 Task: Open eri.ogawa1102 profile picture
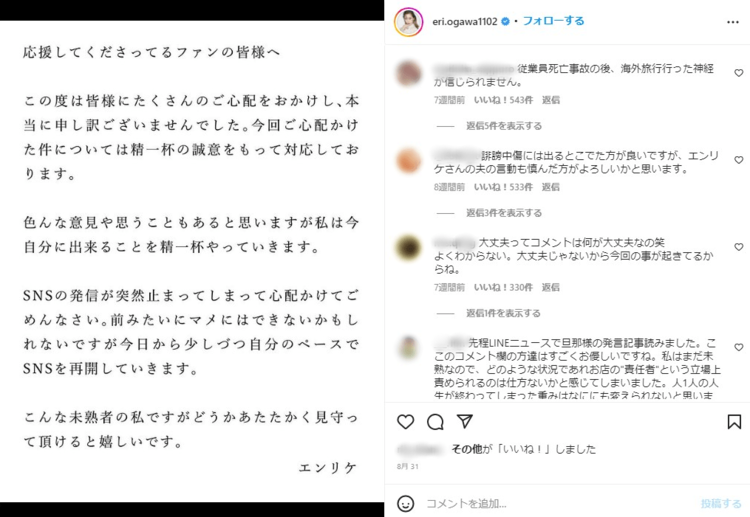[x=408, y=22]
